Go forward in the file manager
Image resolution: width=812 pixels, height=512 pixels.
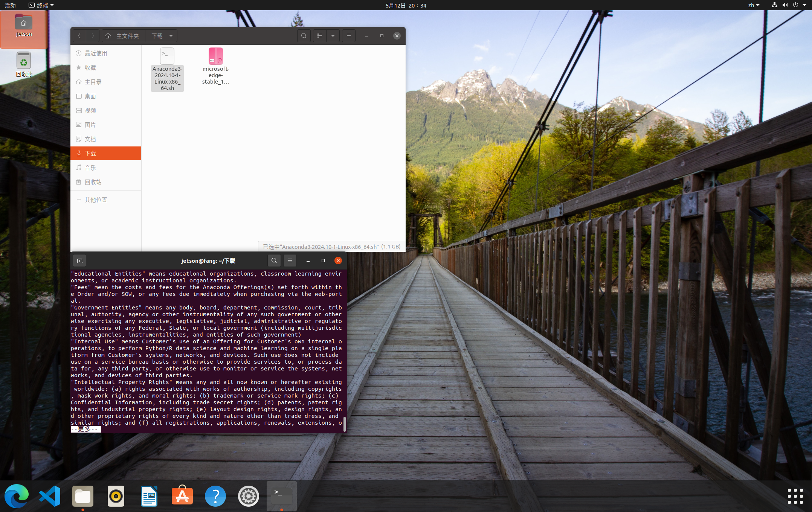[x=93, y=36]
